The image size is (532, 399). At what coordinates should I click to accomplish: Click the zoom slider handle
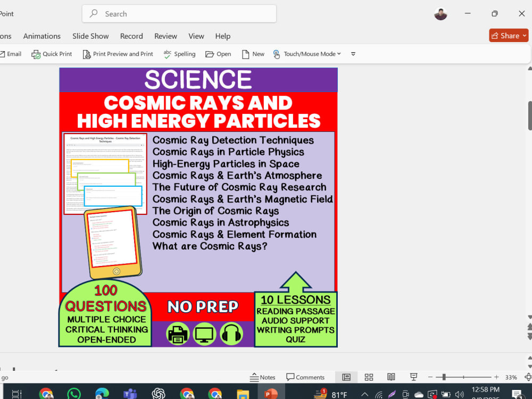click(444, 377)
